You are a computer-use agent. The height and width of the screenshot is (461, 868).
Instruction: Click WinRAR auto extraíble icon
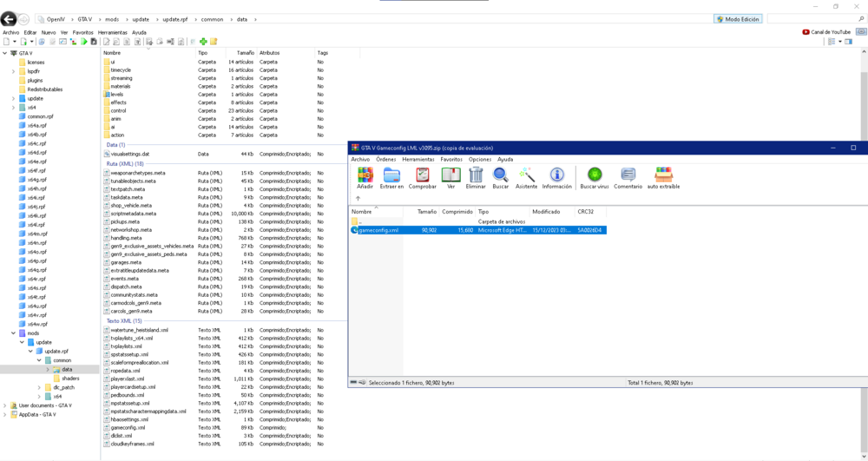663,178
